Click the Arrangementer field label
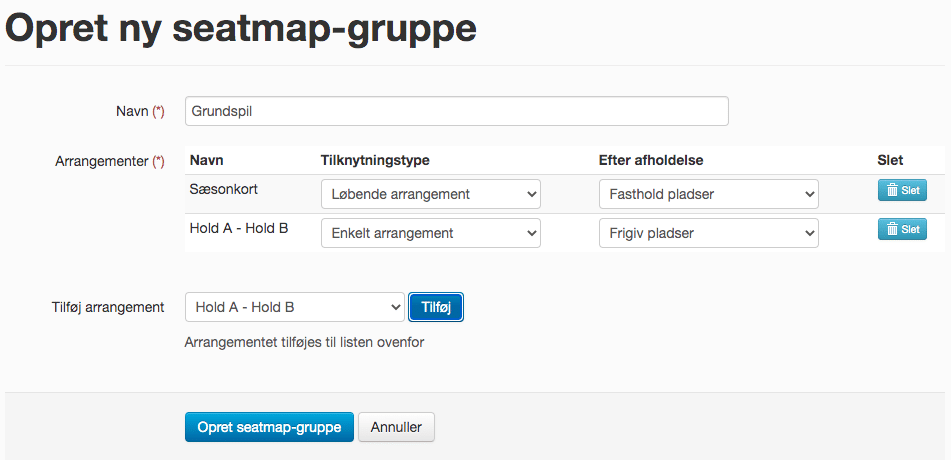Screen dimensions: 951x460 [x=109, y=161]
